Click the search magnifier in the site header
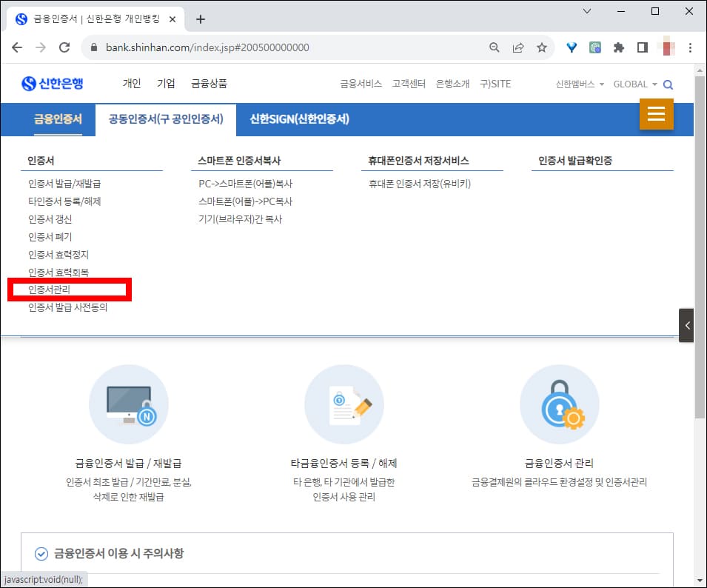This screenshot has width=707, height=588. [669, 84]
